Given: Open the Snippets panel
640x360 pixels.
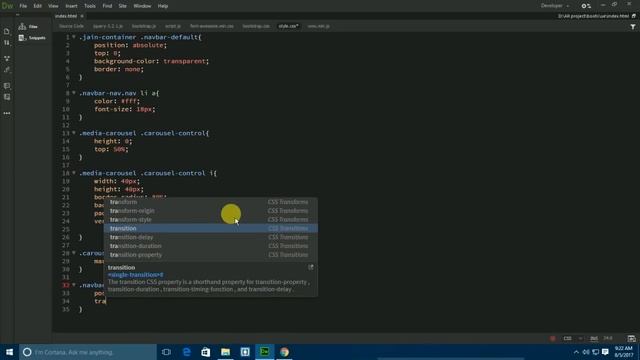Looking at the screenshot, I should (x=32, y=38).
